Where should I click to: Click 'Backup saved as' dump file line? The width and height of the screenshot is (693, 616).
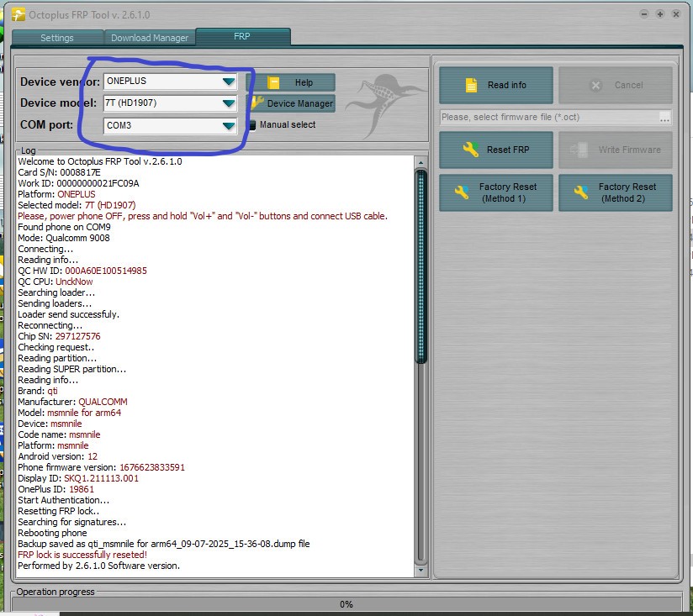coord(163,544)
